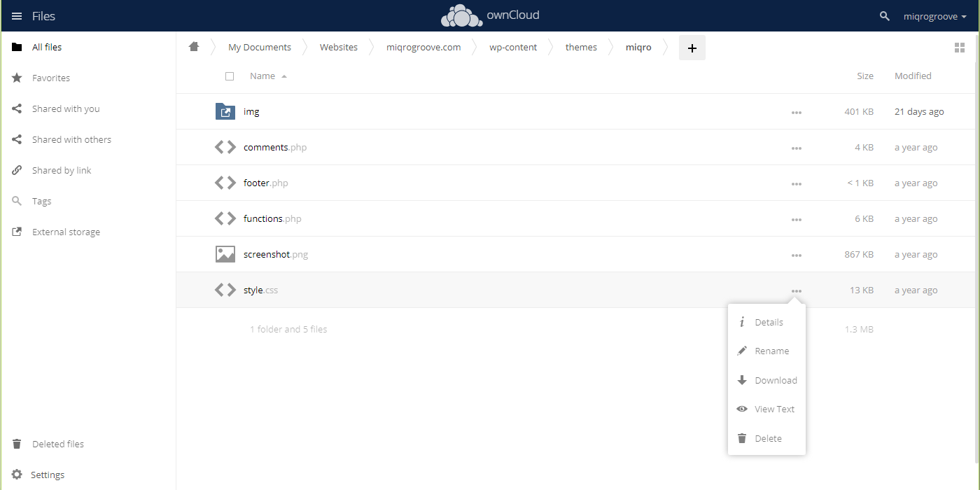Click the plus new-file button
Screen dimensions: 980x490
(692, 48)
